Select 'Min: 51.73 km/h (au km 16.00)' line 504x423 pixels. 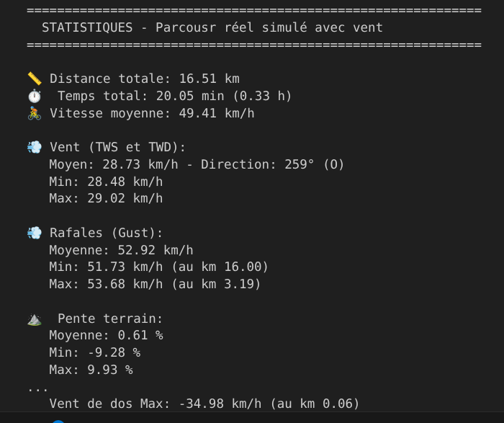coord(159,267)
